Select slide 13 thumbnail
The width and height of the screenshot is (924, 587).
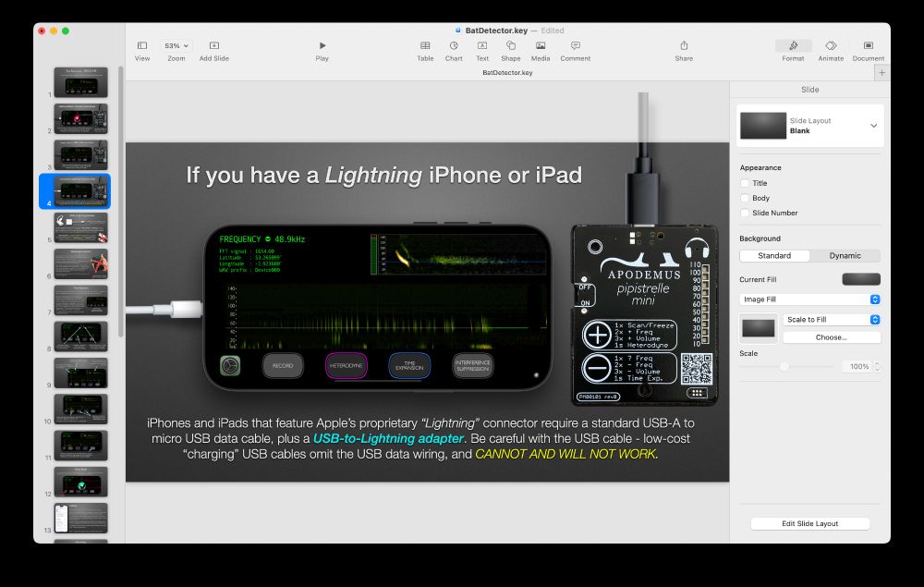point(80,518)
